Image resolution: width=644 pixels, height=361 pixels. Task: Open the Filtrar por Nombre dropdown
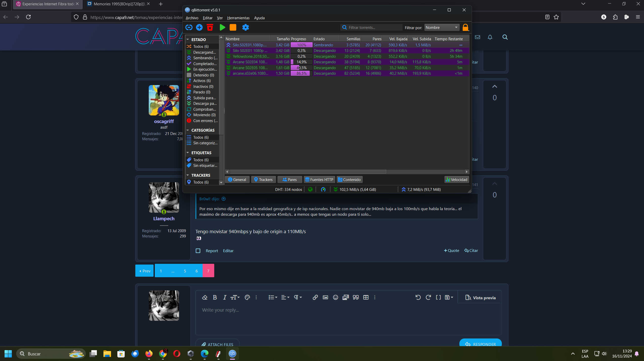tap(442, 27)
